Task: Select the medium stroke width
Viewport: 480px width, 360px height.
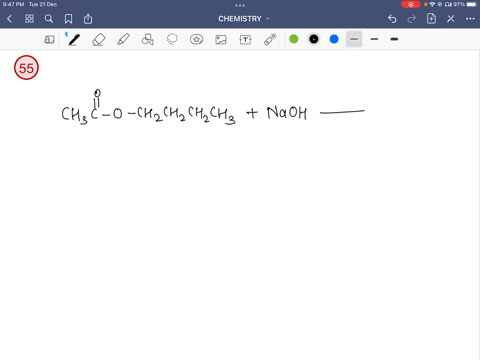Action: 374,39
